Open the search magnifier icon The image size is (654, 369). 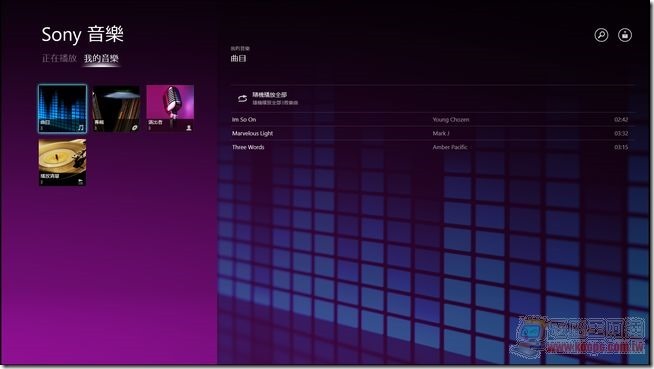(601, 35)
